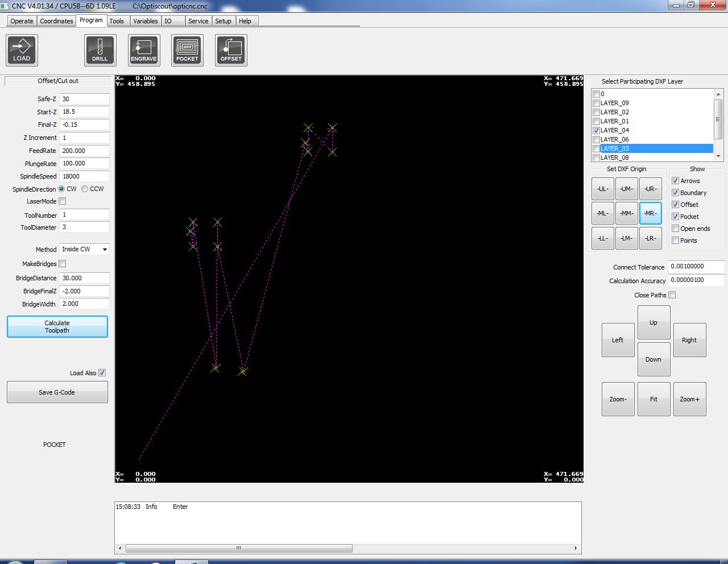
Task: Set DXF origin to middle middle
Action: click(627, 213)
